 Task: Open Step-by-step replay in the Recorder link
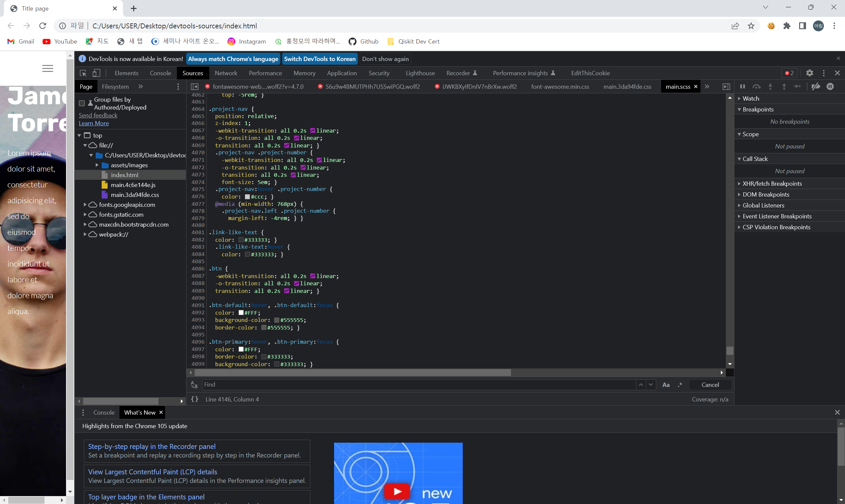152,446
